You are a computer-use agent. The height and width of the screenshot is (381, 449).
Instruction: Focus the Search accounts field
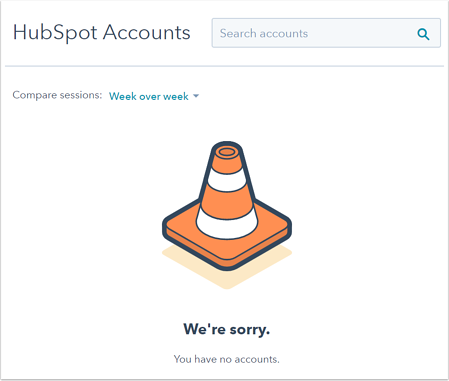coord(326,33)
